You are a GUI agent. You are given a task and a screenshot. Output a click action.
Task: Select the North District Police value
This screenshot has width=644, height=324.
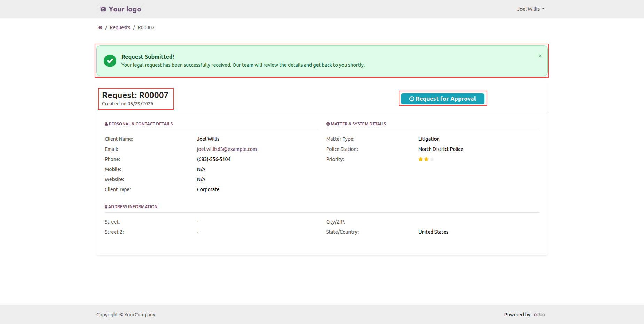click(441, 149)
